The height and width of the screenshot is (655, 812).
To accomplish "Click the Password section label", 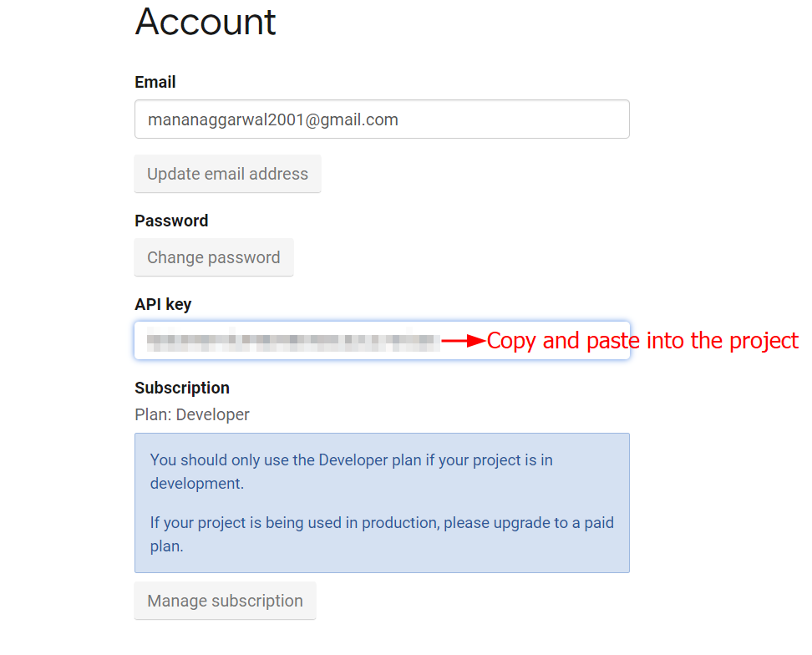I will tap(171, 221).
